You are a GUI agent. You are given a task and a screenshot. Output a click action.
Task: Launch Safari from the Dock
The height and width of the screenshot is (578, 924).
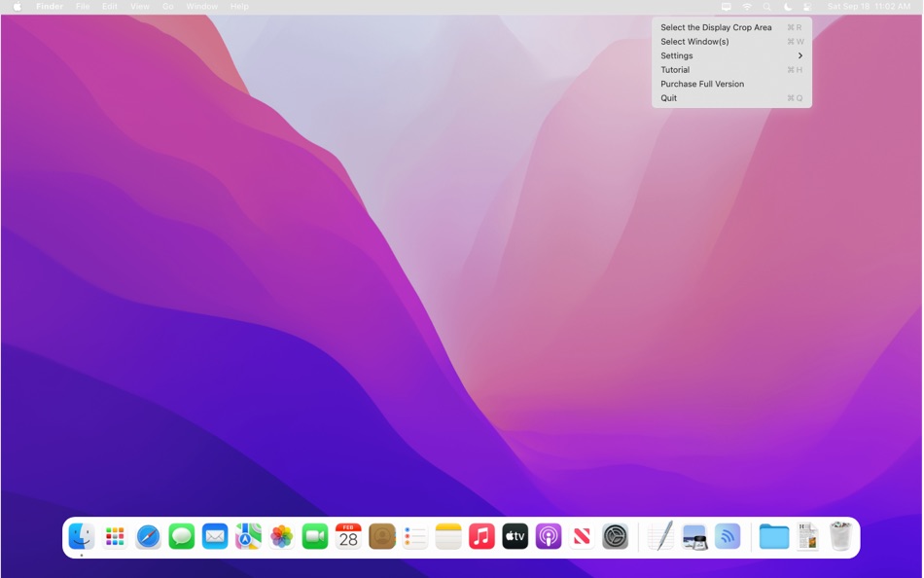[148, 536]
